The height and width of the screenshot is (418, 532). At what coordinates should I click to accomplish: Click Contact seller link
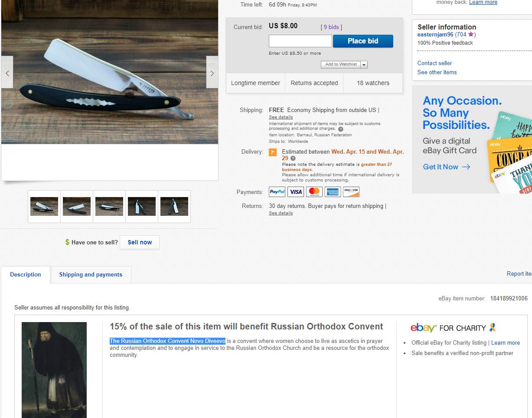click(434, 63)
